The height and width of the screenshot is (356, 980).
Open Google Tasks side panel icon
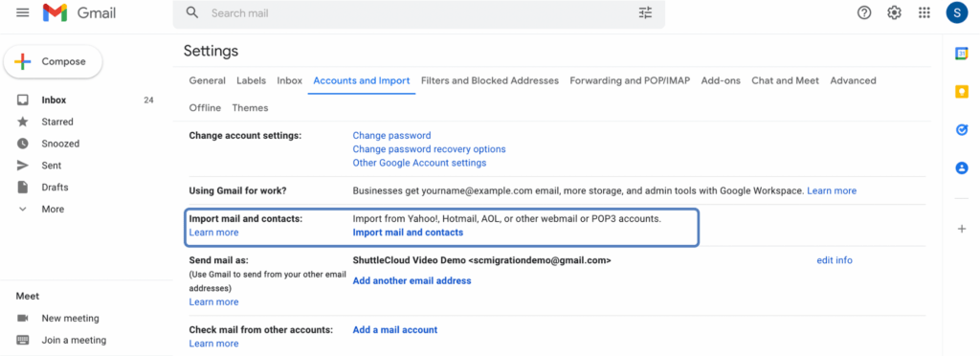pos(962,130)
